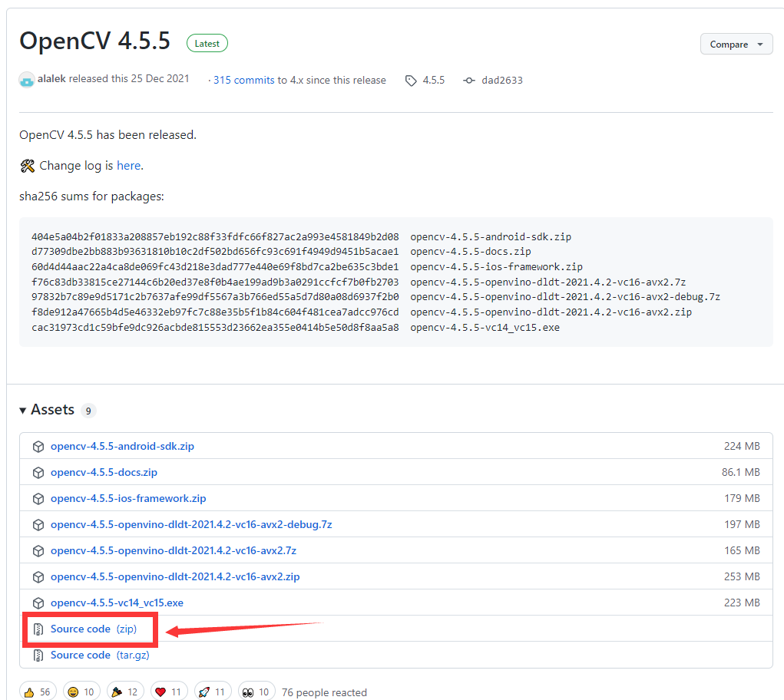784x700 pixels.
Task: Download opencv-4.5.5-docs.zip
Action: tap(104, 472)
